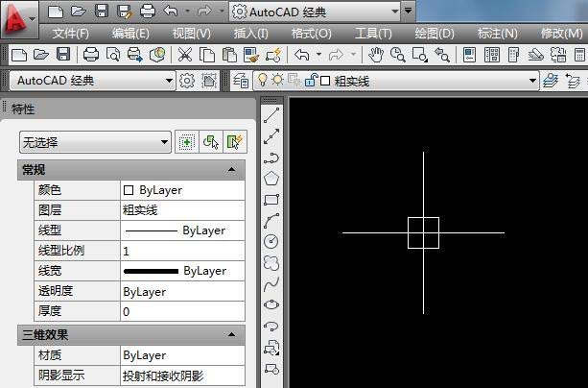Open the 编辑(E) menu
Viewport: 588px width, 388px height.
coord(130,34)
